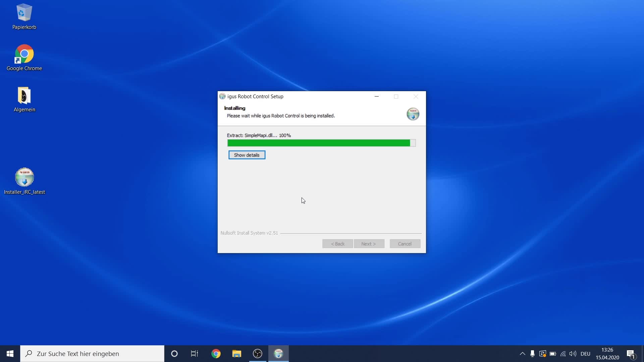Click the microphone tray icon
Screen dimensions: 644x362
(x=532, y=354)
